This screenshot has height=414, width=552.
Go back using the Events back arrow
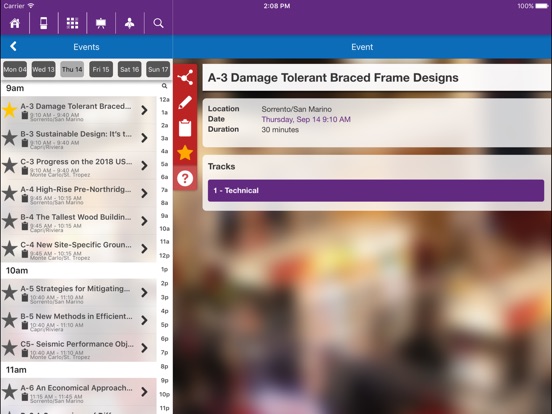[13, 46]
